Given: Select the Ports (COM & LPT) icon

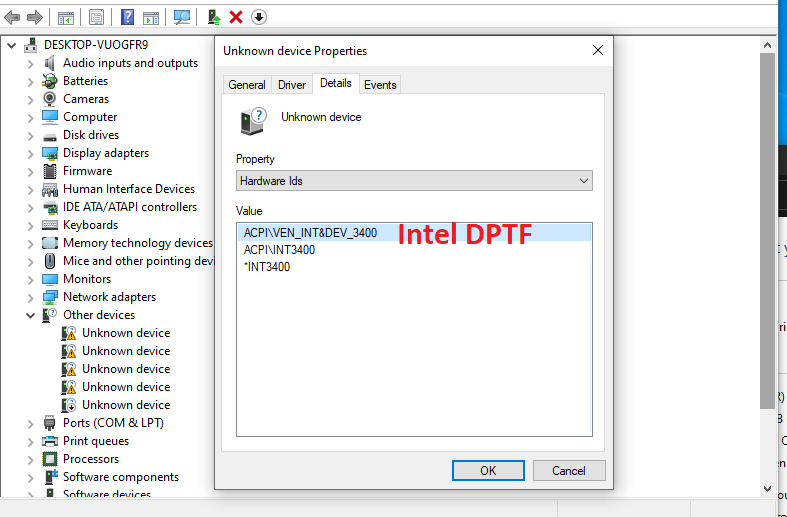Looking at the screenshot, I should point(50,423).
